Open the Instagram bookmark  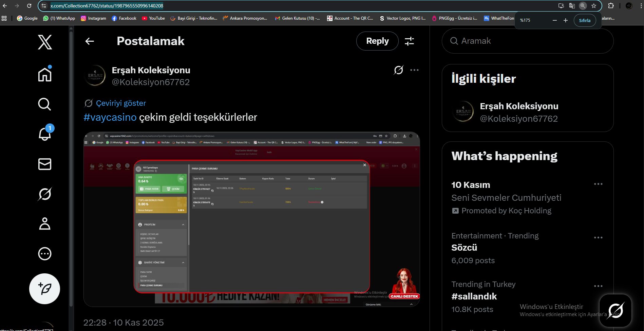coord(93,18)
